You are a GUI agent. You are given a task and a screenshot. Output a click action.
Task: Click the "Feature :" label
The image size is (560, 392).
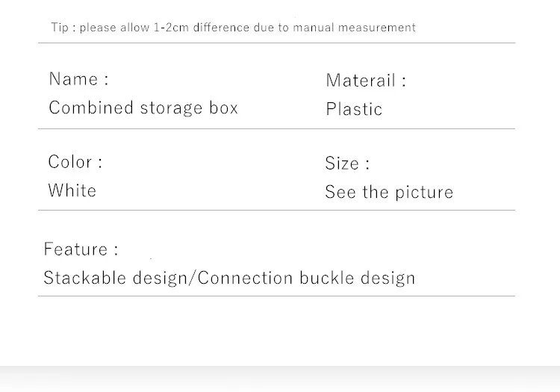pos(81,249)
